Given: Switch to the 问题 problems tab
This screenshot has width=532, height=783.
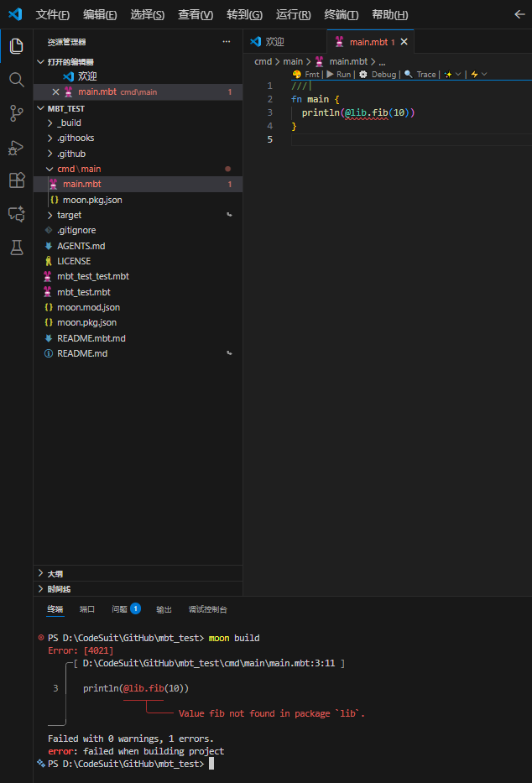Looking at the screenshot, I should pyautogui.click(x=118, y=609).
